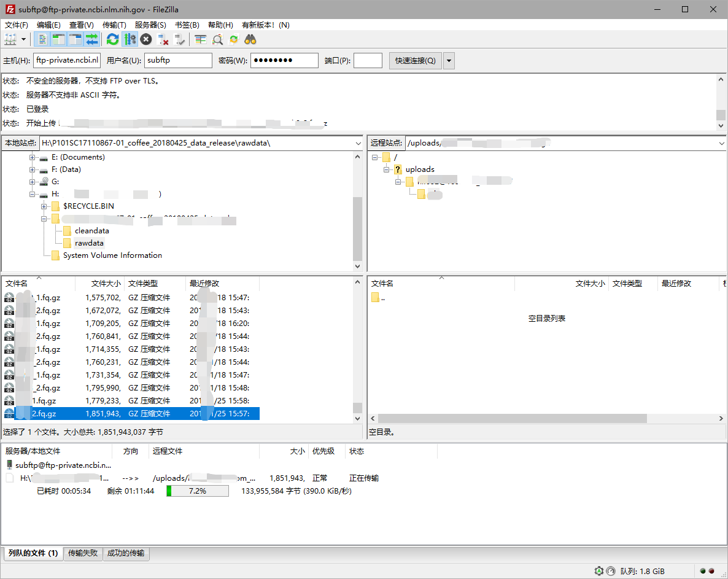Open the 远程站点 path dropdown
The image size is (728, 579).
coord(721,143)
